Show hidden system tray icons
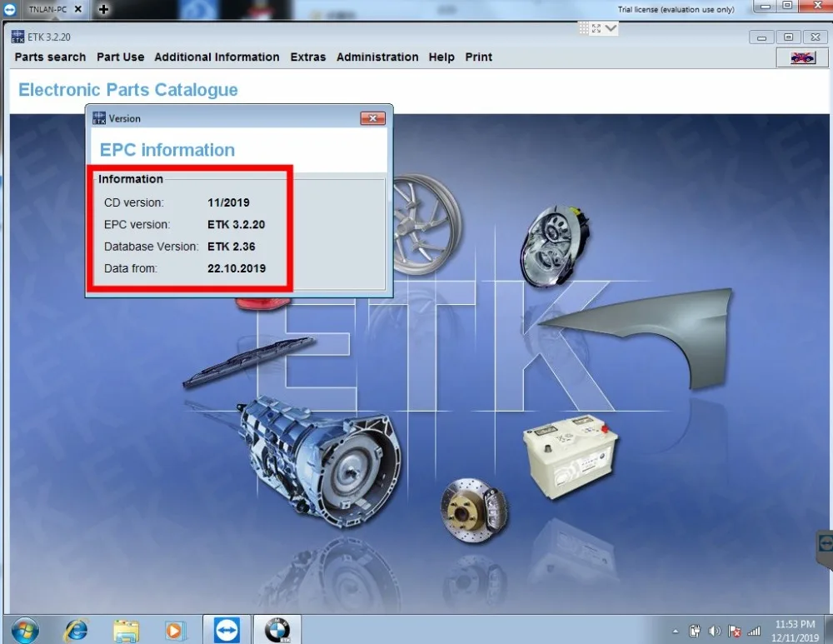Image resolution: width=833 pixels, height=644 pixels. [x=676, y=632]
